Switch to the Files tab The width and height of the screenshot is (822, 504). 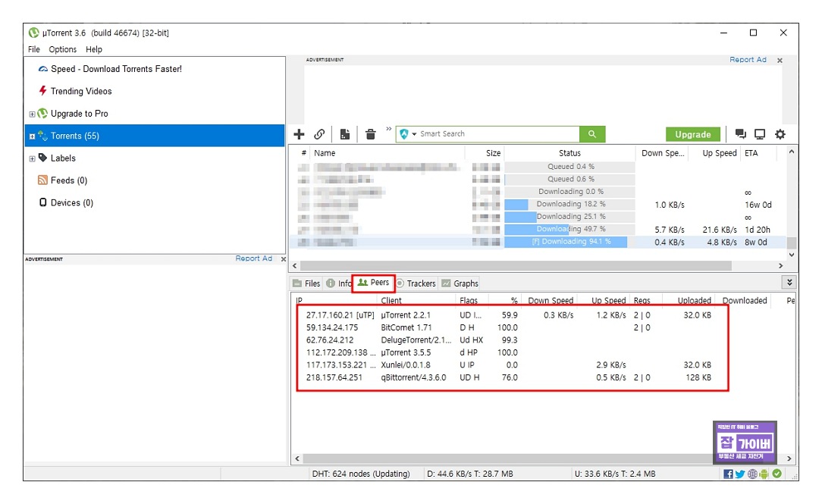[x=306, y=283]
